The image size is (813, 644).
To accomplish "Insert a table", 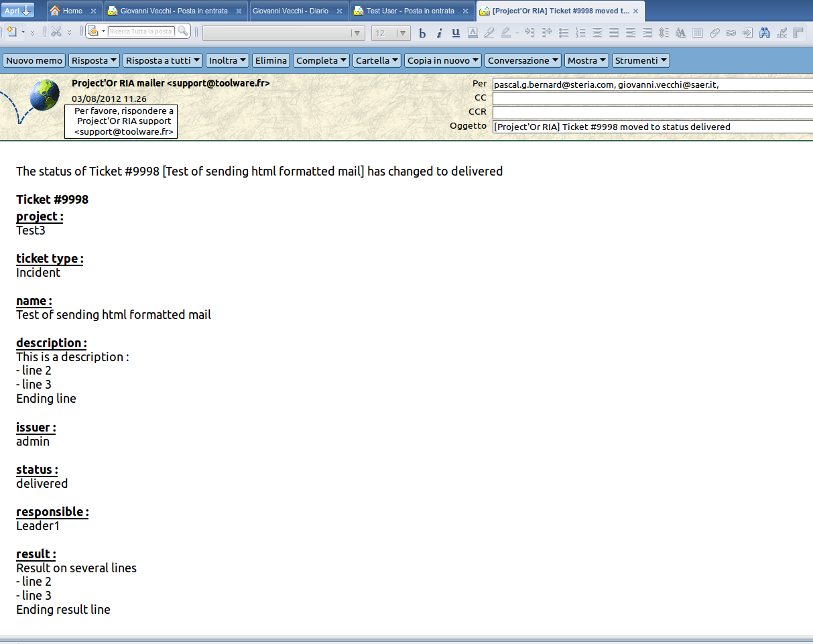I will (697, 33).
